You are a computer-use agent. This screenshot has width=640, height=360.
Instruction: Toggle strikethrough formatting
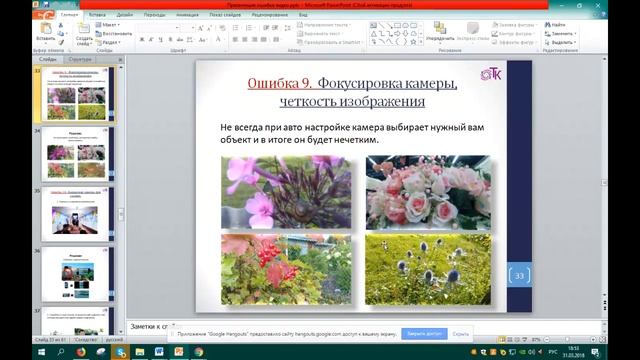click(x=180, y=40)
